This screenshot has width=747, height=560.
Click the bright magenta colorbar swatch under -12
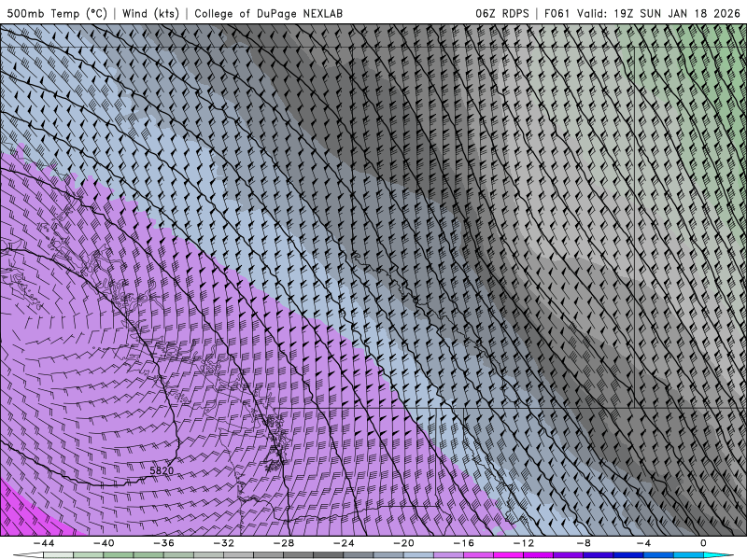point(509,555)
